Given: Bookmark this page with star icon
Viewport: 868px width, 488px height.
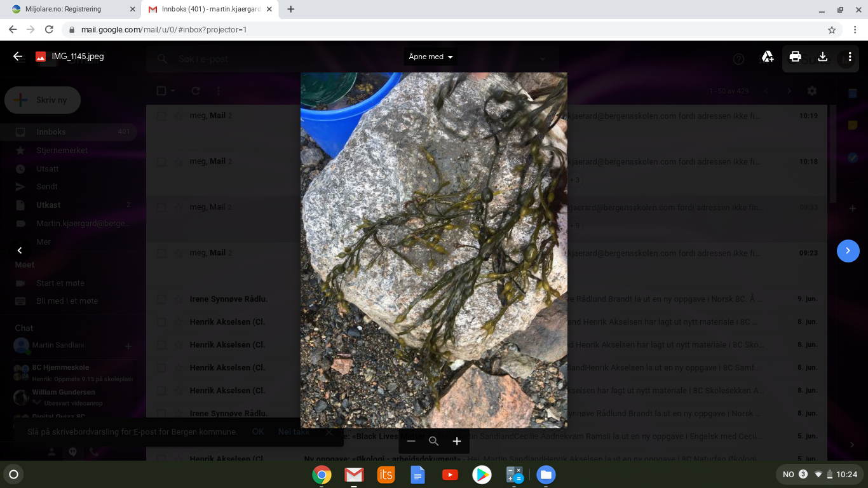Looking at the screenshot, I should [832, 30].
